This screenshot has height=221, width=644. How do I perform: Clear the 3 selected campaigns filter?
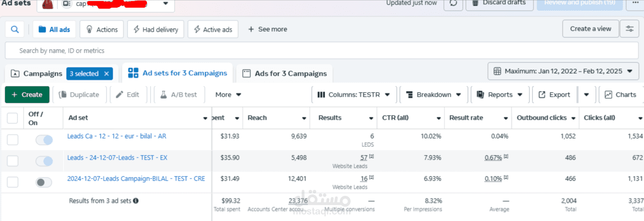(106, 74)
